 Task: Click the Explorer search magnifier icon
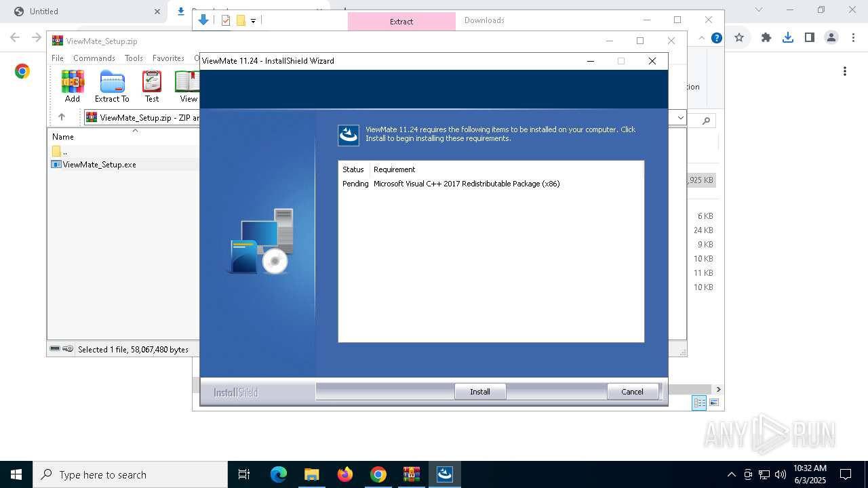[x=706, y=121]
